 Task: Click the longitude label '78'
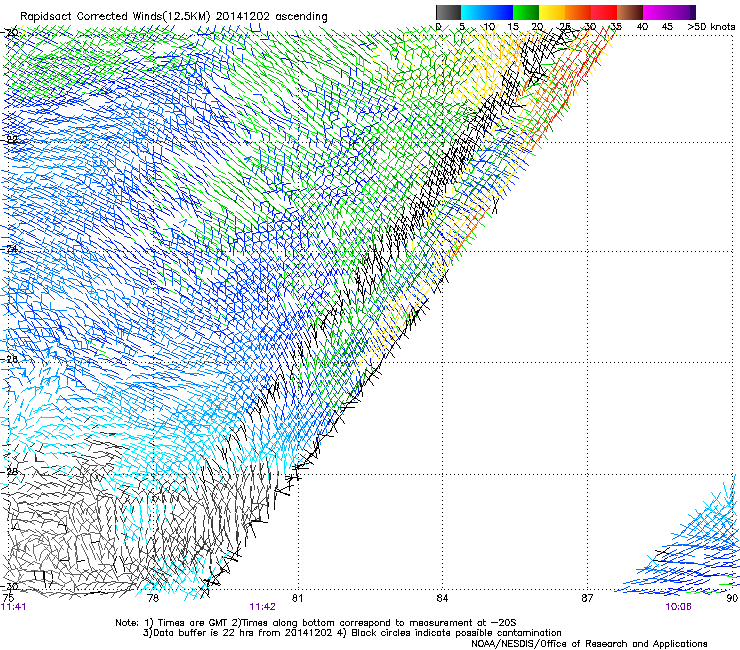pos(152,598)
